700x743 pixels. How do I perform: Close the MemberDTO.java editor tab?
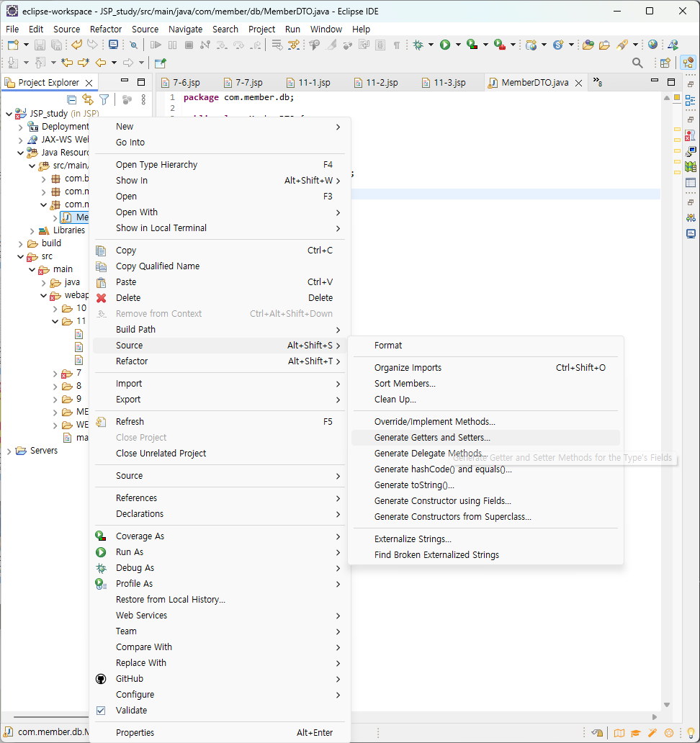(579, 84)
